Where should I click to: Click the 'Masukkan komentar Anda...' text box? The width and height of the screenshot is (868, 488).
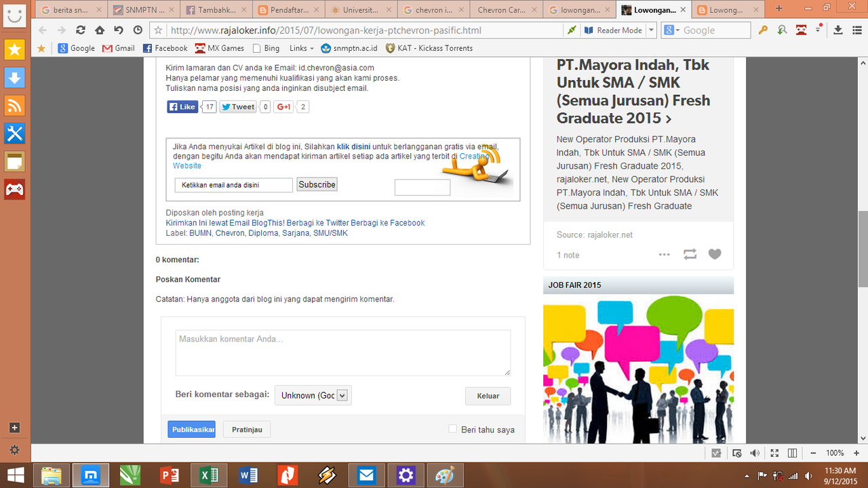[343, 352]
